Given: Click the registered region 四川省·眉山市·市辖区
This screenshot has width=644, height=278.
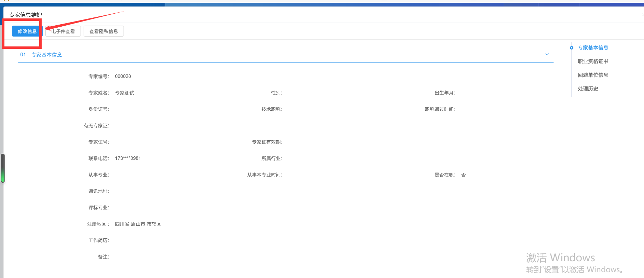Looking at the screenshot, I should (x=138, y=224).
